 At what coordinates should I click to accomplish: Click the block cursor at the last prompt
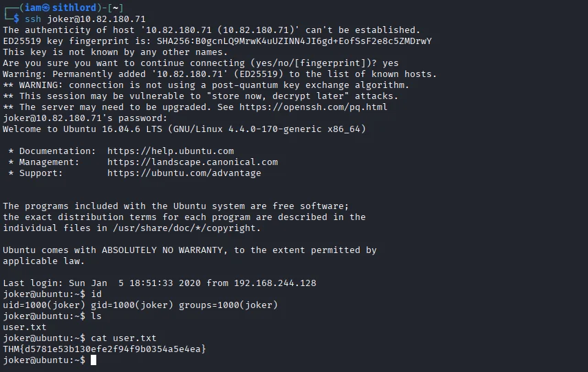(x=94, y=360)
